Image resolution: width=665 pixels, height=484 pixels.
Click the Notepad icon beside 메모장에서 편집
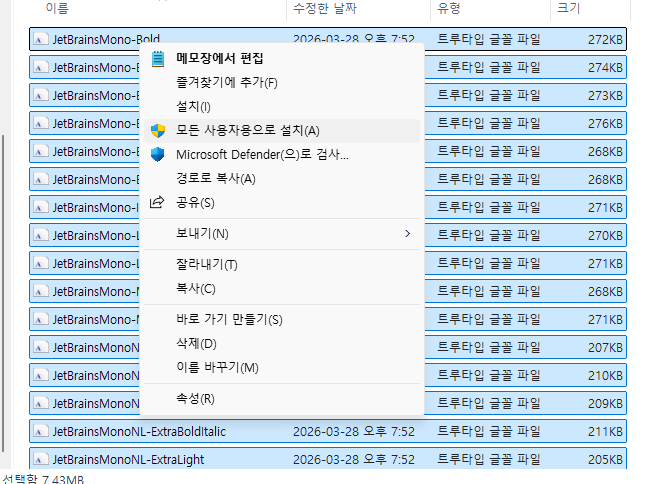point(158,59)
